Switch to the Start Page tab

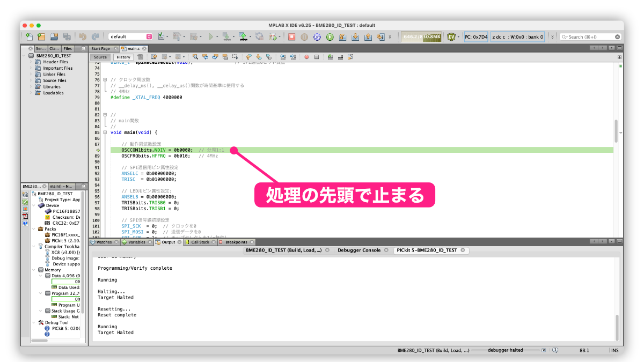pos(100,49)
